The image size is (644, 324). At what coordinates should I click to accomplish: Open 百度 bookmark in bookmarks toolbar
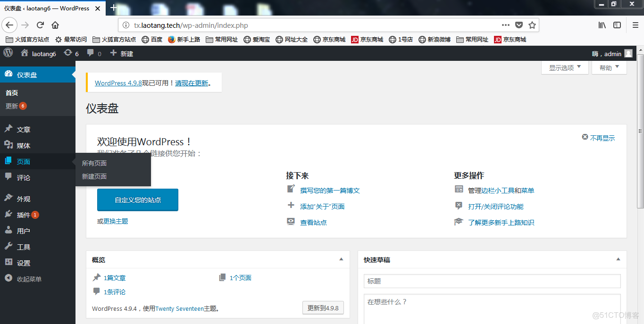152,40
